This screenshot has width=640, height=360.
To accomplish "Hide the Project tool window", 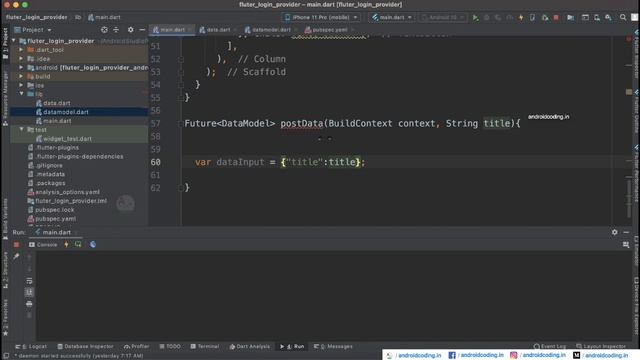I will coord(142,30).
